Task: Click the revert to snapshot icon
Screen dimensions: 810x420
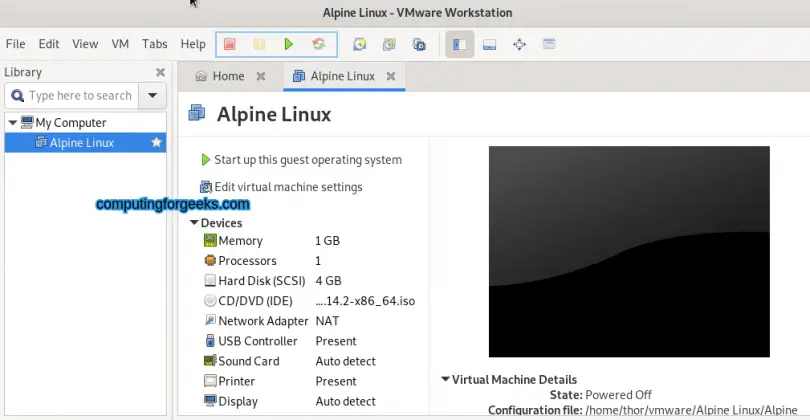Action: click(389, 44)
